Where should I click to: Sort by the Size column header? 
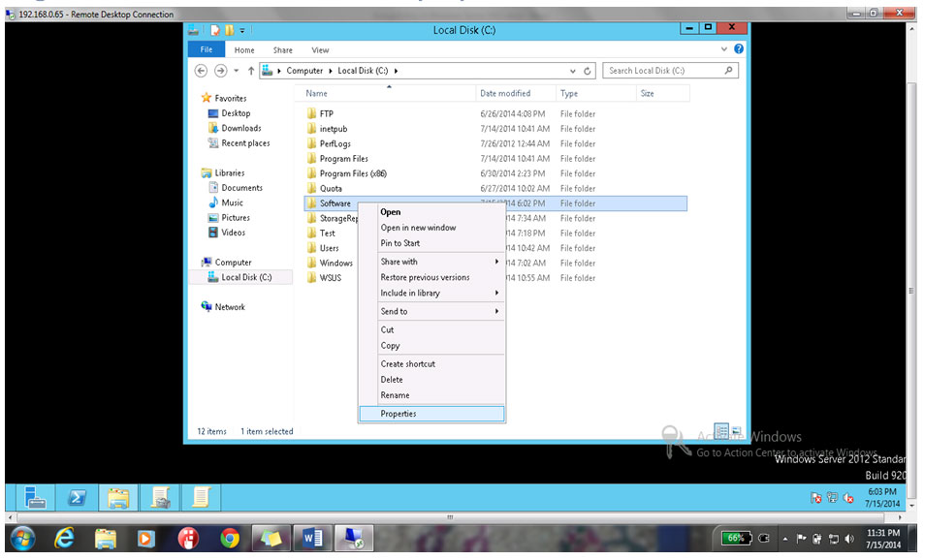(x=662, y=93)
